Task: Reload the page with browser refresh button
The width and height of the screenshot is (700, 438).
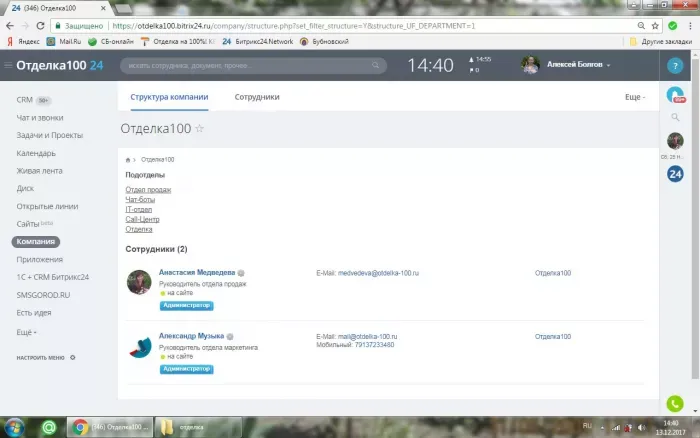Action: click(40, 26)
